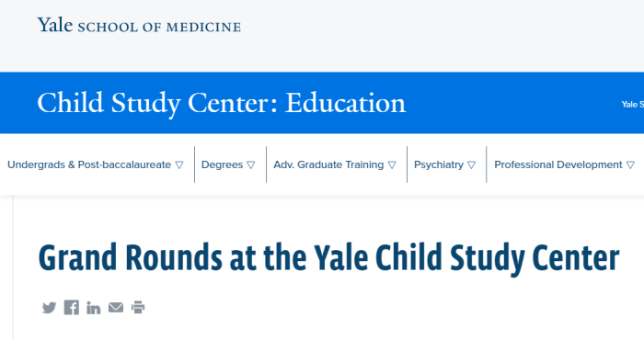
Task: Click the printer icon to print page
Action: 138,307
